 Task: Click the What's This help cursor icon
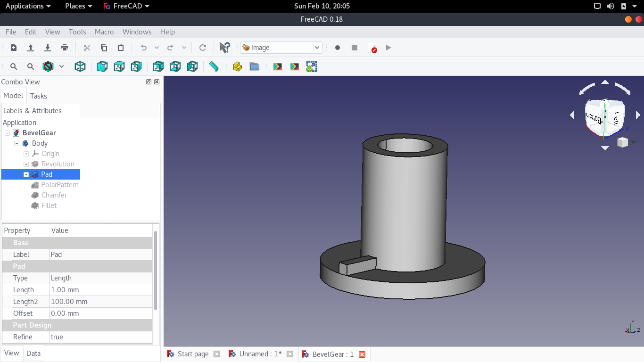pos(225,48)
